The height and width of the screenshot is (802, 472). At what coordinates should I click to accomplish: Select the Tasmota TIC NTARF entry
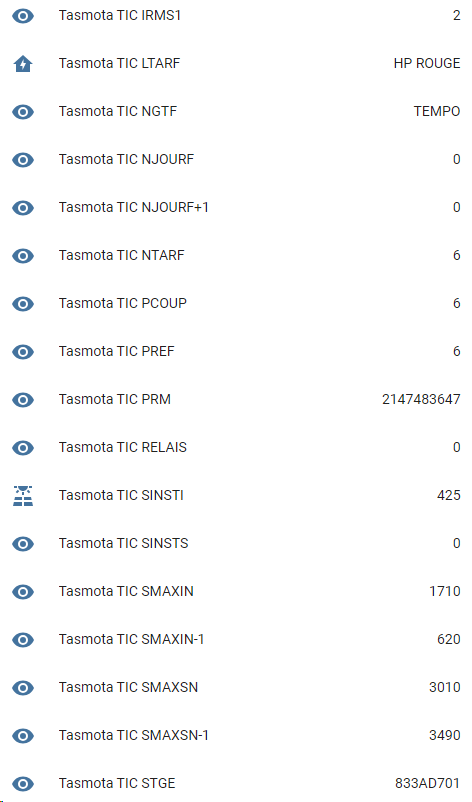(236, 256)
